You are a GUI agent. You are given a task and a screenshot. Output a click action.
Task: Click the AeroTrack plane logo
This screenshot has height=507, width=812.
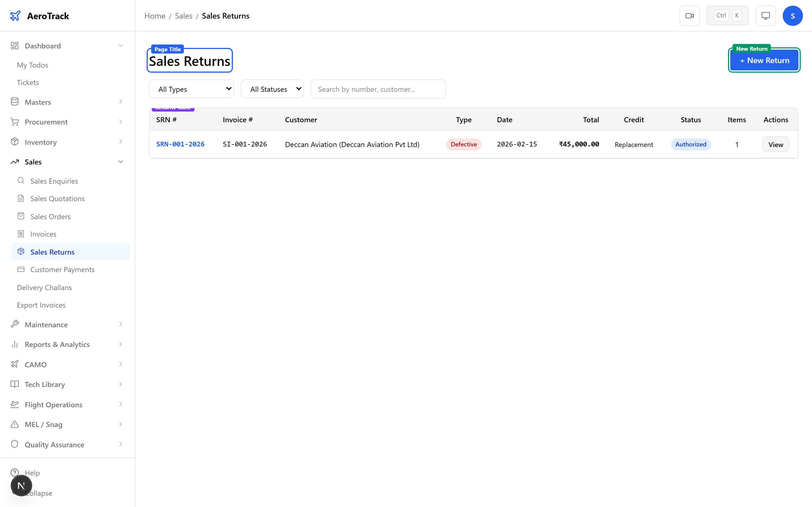(x=16, y=15)
